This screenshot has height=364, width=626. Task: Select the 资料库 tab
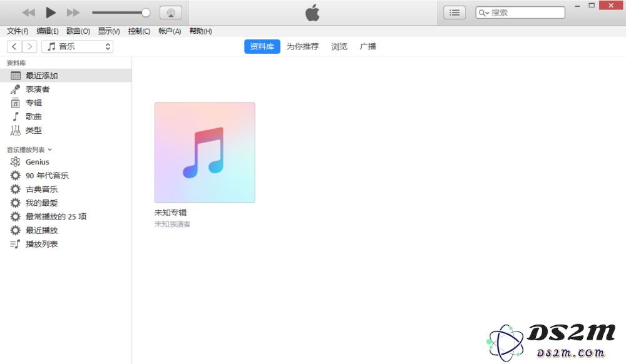point(262,47)
